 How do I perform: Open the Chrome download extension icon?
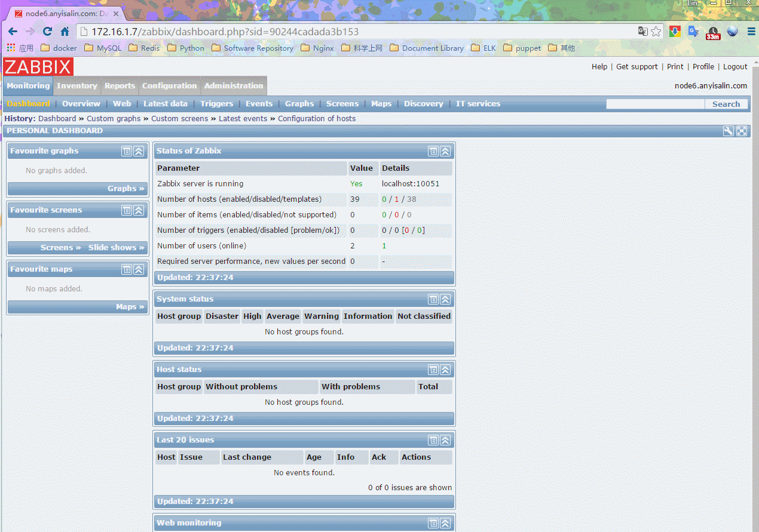(675, 32)
